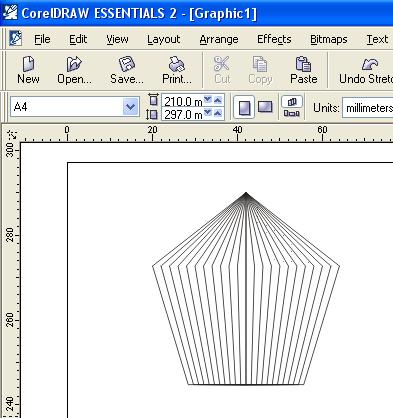Open the Bitmaps menu
Image resolution: width=393 pixels, height=418 pixels.
(x=329, y=39)
